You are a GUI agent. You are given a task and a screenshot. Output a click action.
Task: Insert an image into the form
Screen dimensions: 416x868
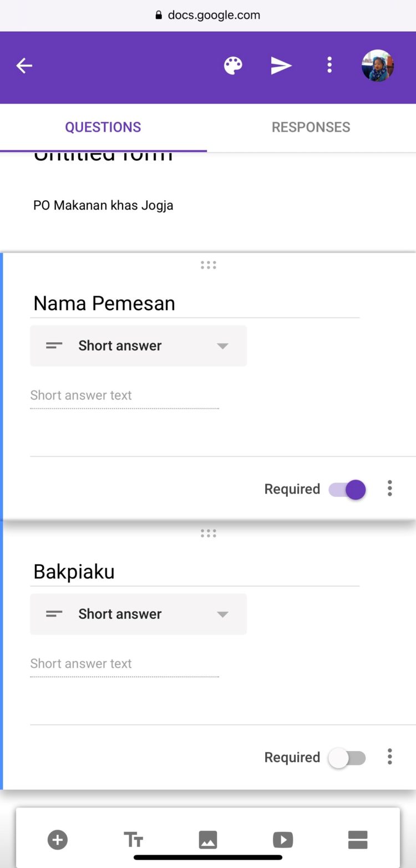[208, 840]
